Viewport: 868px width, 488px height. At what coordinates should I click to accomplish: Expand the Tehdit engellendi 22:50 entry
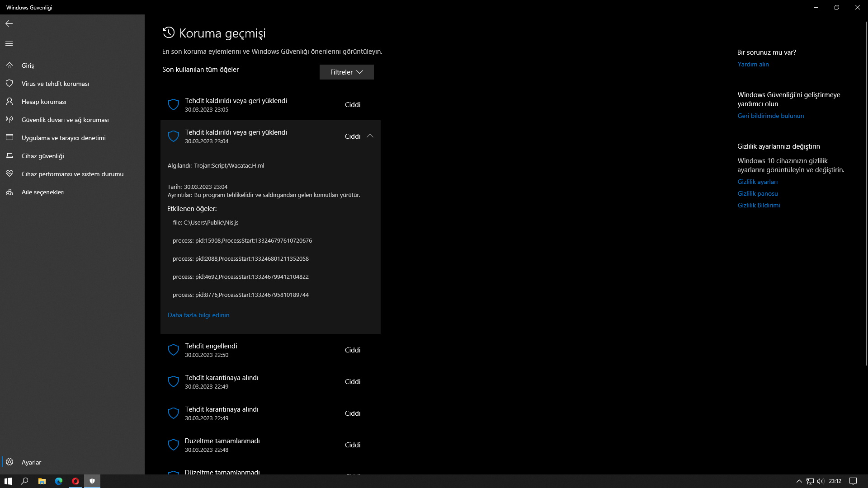(x=270, y=350)
